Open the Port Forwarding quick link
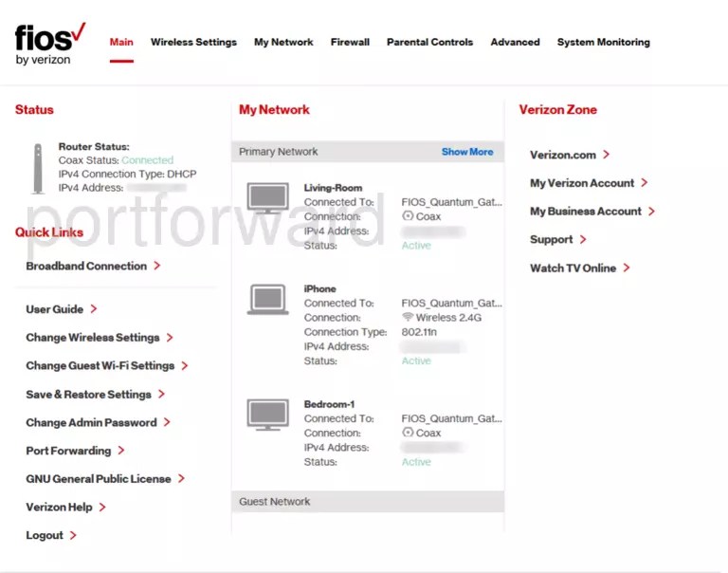Viewport: 728px width, 573px height. 68,451
